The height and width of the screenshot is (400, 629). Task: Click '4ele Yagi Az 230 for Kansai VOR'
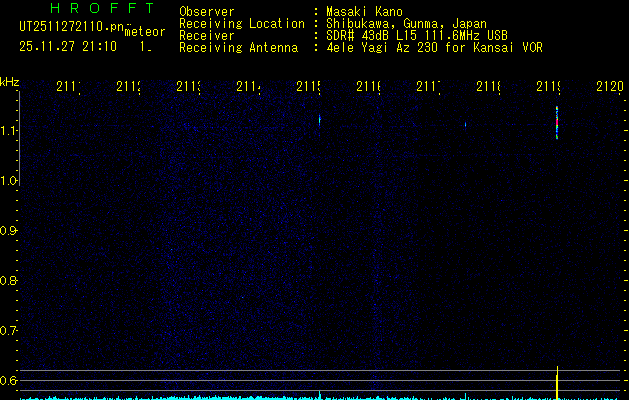click(434, 48)
